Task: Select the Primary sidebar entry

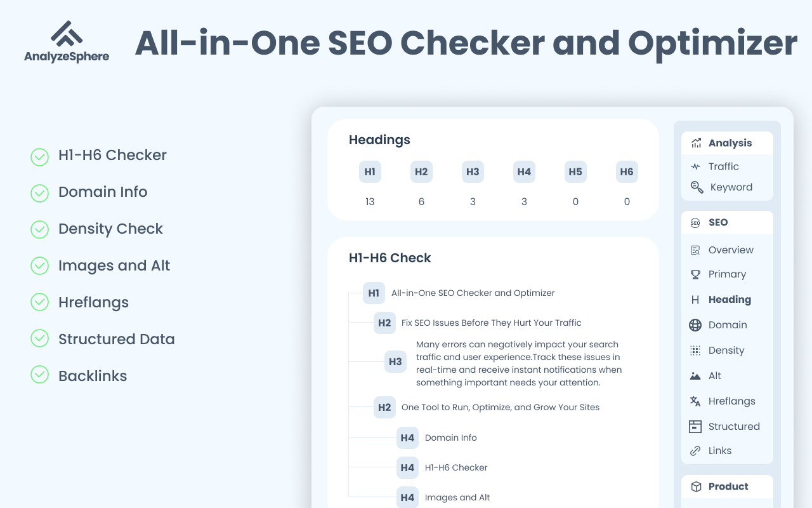Action: tap(727, 274)
